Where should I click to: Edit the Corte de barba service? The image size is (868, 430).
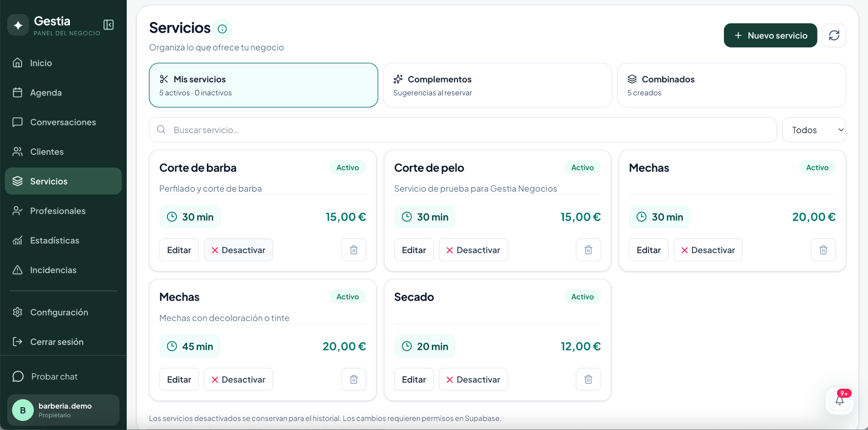click(179, 250)
